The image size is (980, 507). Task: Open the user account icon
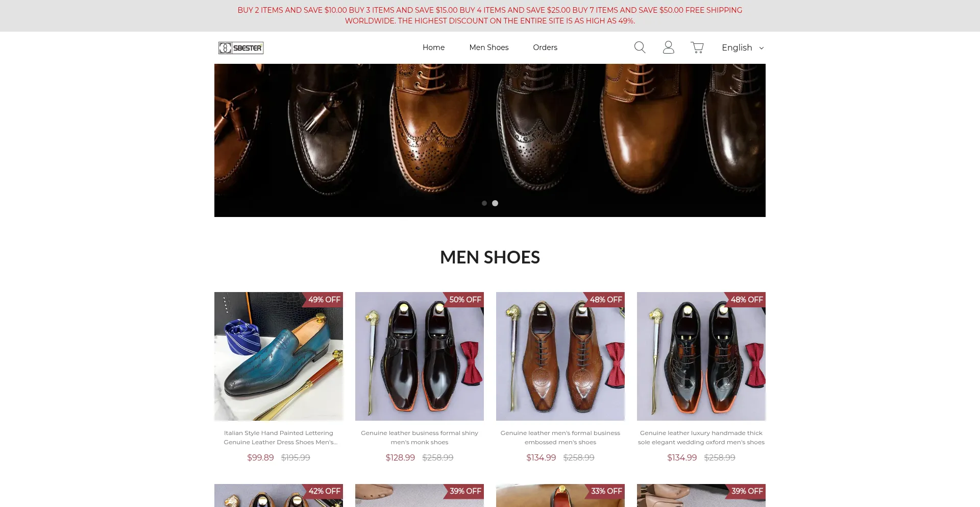click(x=668, y=47)
